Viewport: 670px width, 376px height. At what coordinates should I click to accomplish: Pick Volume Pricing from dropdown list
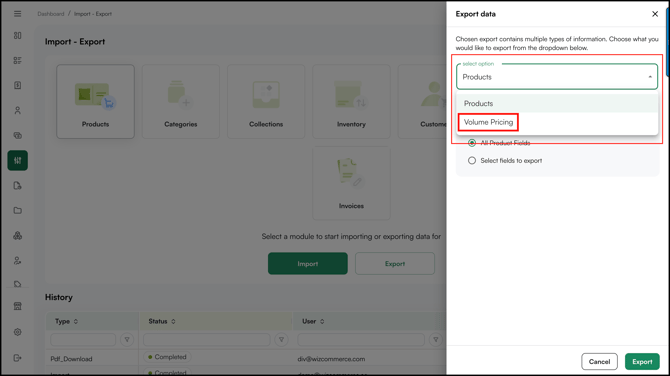557,122
